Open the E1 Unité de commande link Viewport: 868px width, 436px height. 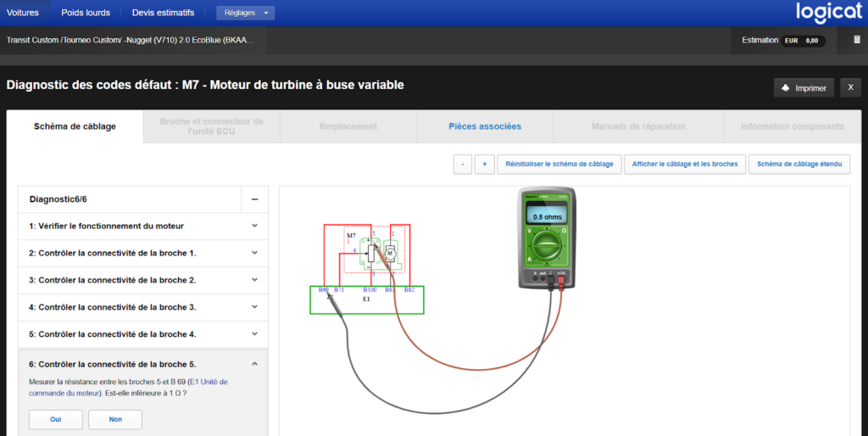click(x=129, y=388)
